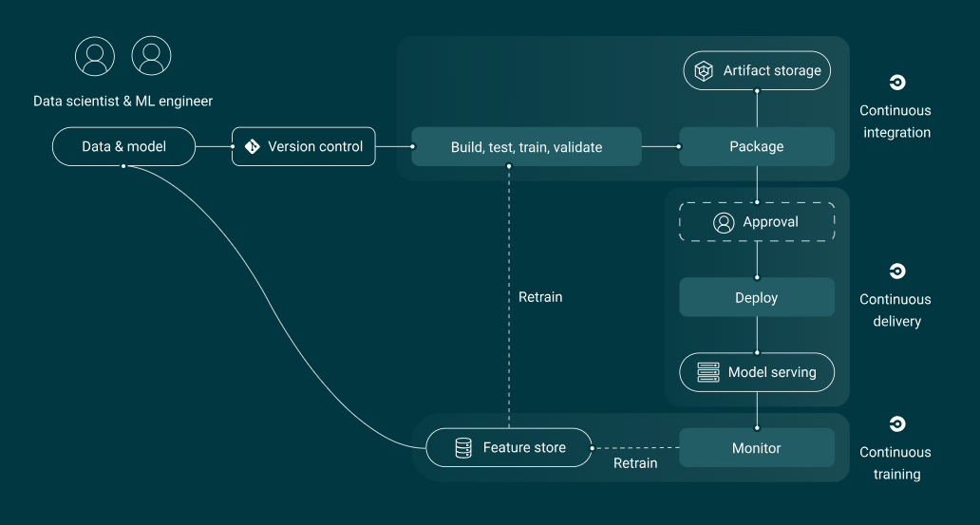Click the server icon in Model serving

(708, 372)
